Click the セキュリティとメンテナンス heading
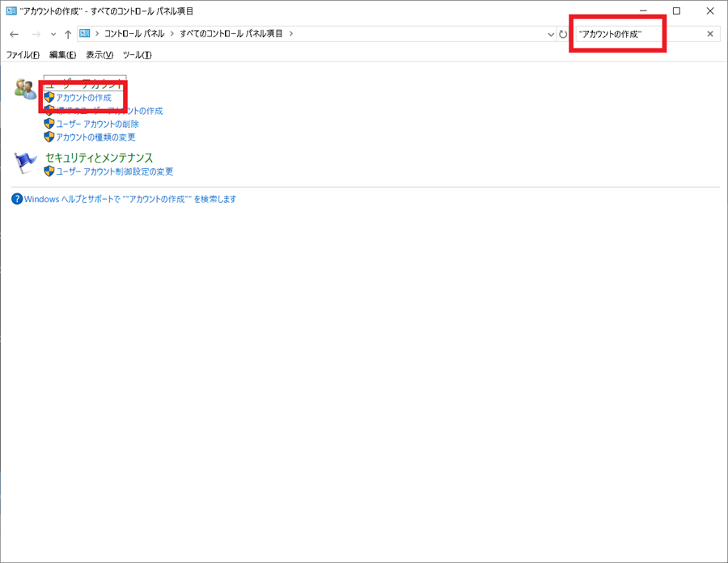728x563 pixels. click(99, 158)
